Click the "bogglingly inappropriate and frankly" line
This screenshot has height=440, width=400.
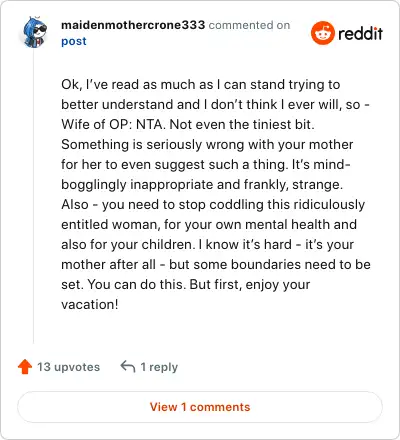(202, 185)
